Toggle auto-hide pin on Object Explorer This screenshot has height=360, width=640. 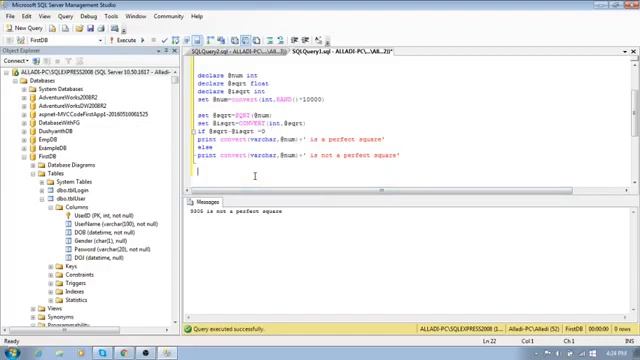coord(166,51)
